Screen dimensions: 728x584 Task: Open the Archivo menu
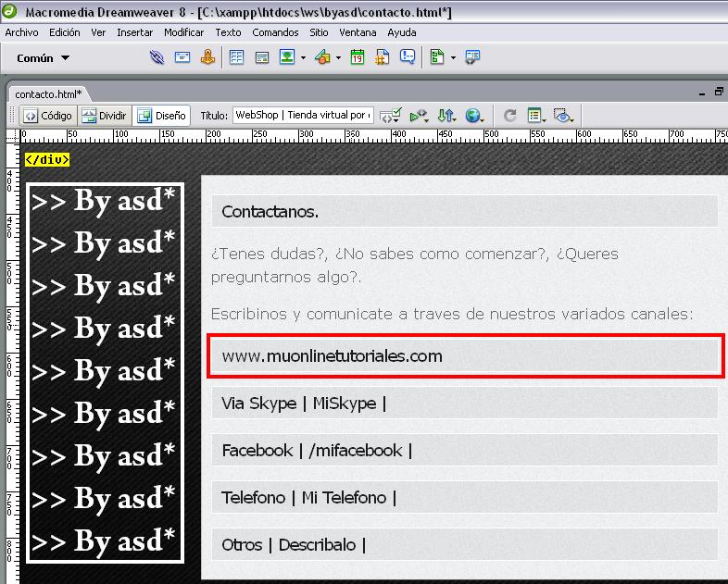point(21,32)
